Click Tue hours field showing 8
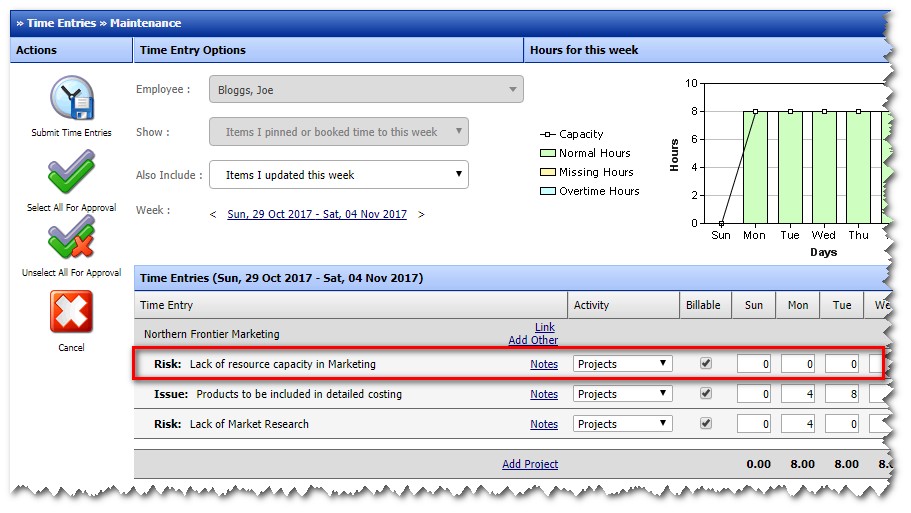Viewport: 911px width, 513px height. 842,394
